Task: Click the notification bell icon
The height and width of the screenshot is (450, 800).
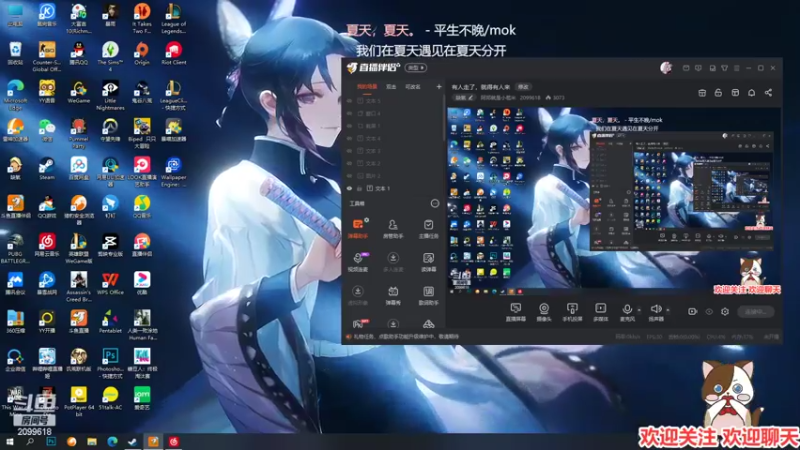Action: tap(752, 92)
